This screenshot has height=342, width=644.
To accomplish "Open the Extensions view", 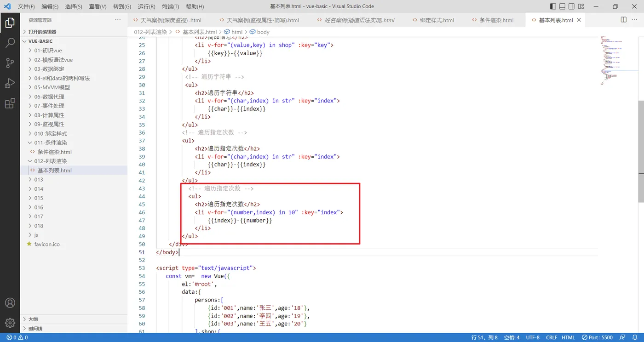I will click(x=10, y=104).
